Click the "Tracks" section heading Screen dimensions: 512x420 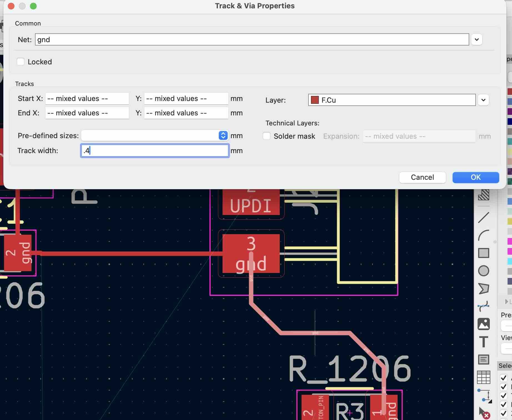[24, 84]
